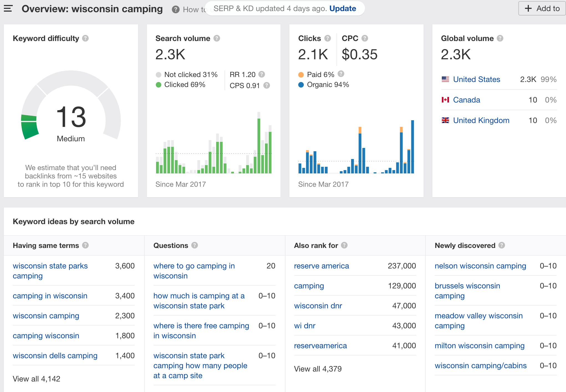Screen dimensions: 566x392
Task: Click Search volume help question icon
Action: point(217,38)
